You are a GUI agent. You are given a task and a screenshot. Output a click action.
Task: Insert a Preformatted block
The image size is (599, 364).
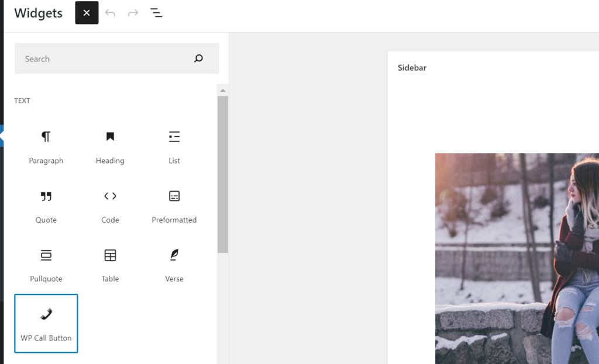(x=174, y=206)
